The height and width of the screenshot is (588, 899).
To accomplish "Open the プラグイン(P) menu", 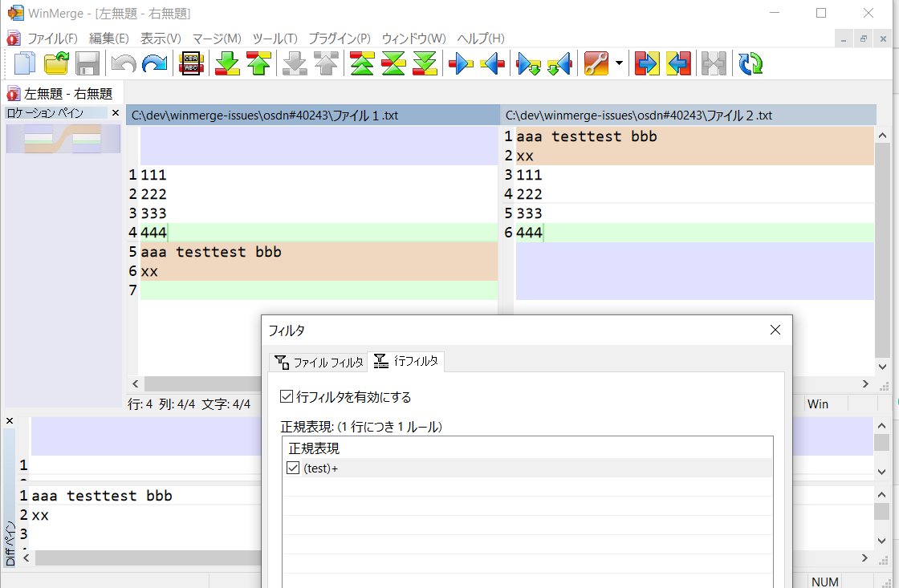I will tap(340, 39).
